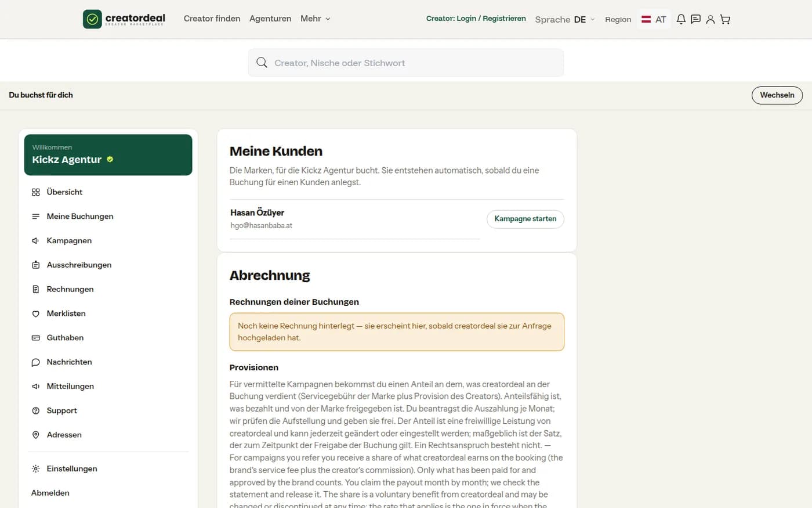812x508 pixels.
Task: Click the creatordeal wordmark
Action: [x=135, y=19]
